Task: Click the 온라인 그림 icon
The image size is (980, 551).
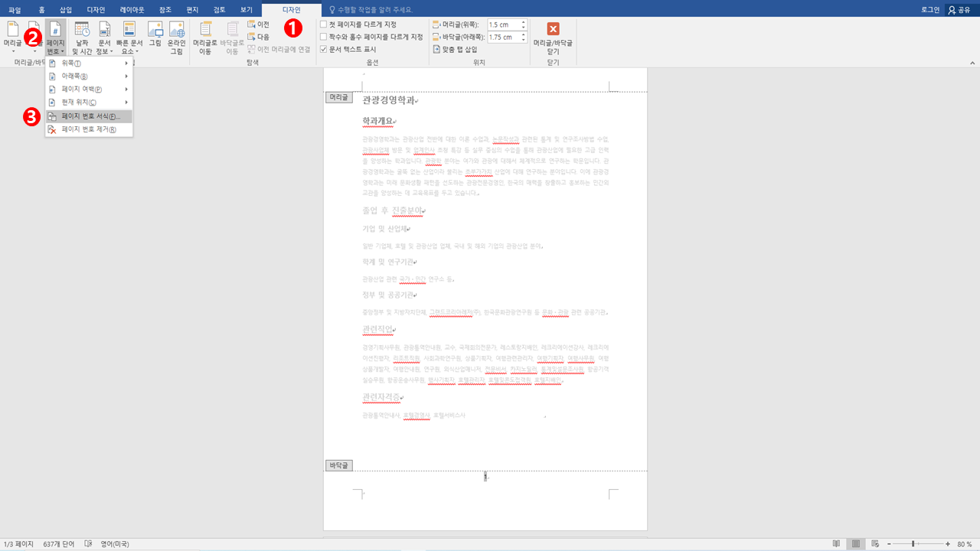Action: coord(175,36)
